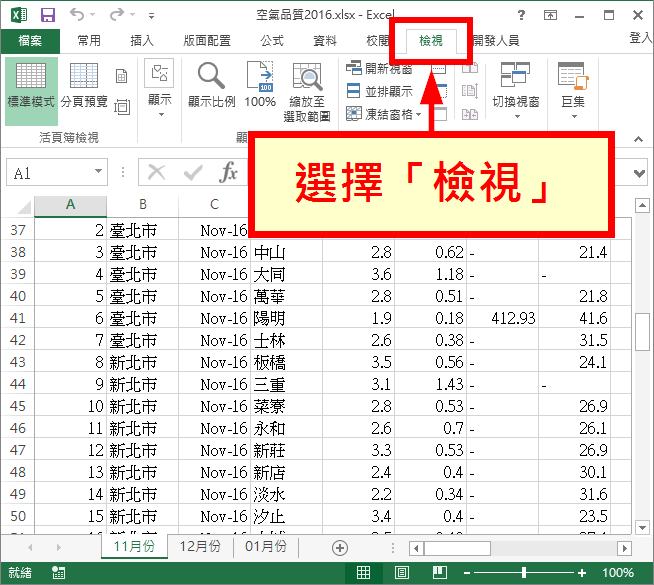
Task: Click status bar Page Layout view icon
Action: (x=402, y=572)
